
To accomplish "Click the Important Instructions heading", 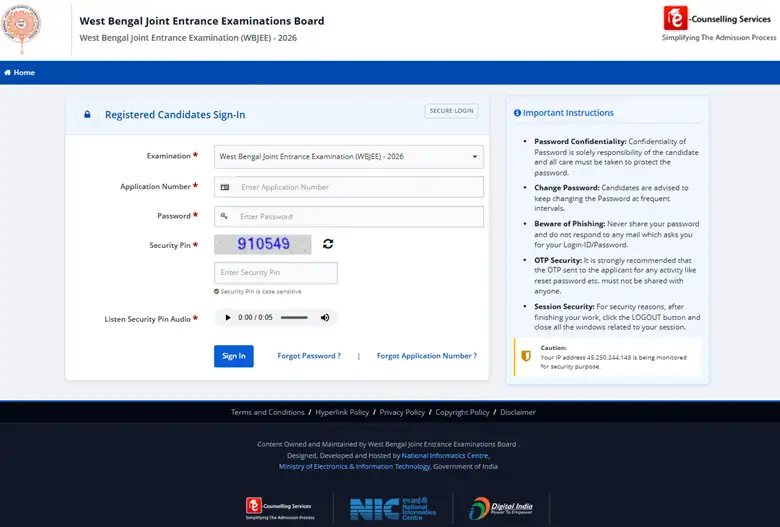I will pyautogui.click(x=568, y=113).
